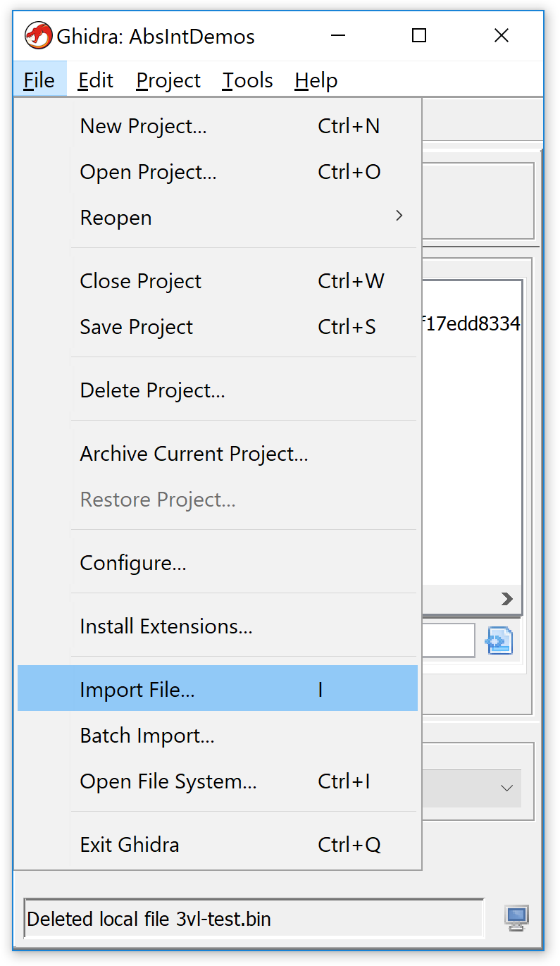Choose New Project... from the File menu
The height and width of the screenshot is (966, 560).
[x=218, y=126]
